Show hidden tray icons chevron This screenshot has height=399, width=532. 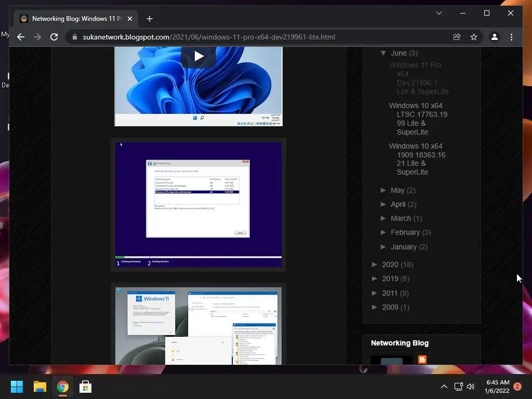point(444,387)
